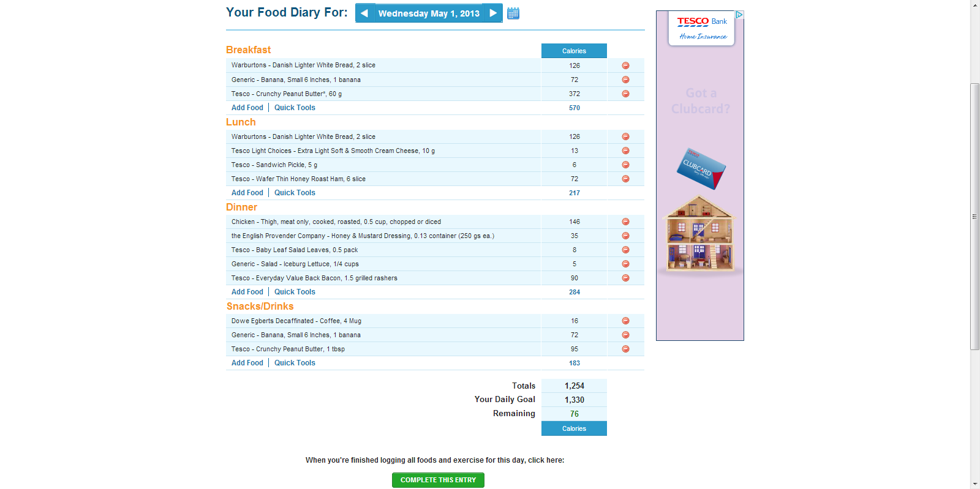Screen dimensions: 980x489
Task: Click Chicken Thigh meat only food name
Action: [336, 222]
